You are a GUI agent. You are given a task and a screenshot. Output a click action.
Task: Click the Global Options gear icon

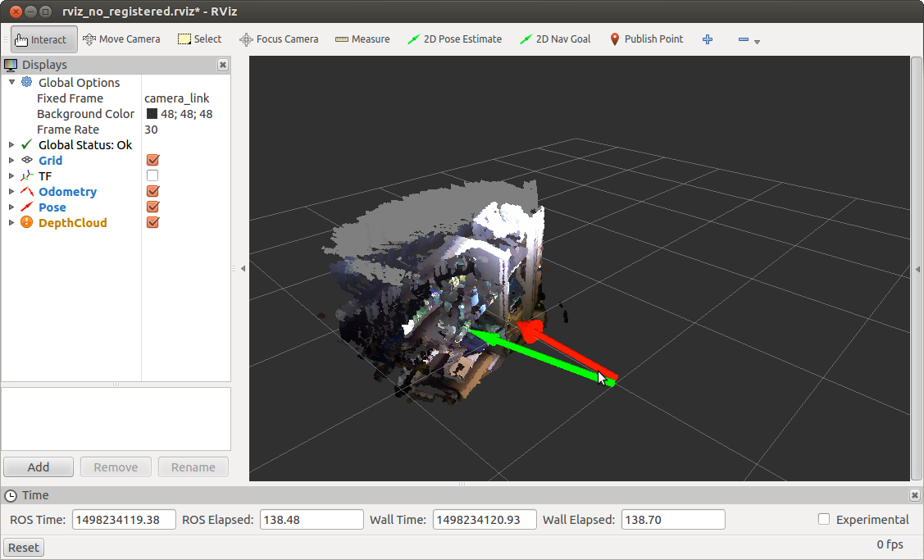26,82
